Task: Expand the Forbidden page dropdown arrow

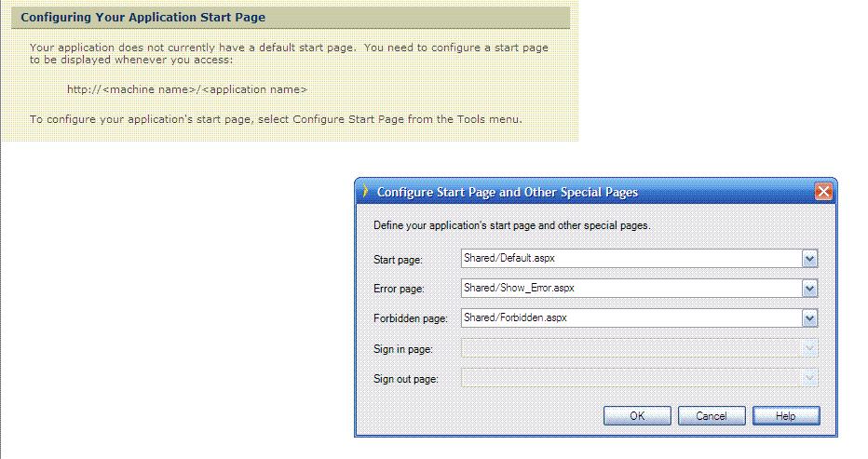Action: pyautogui.click(x=810, y=318)
